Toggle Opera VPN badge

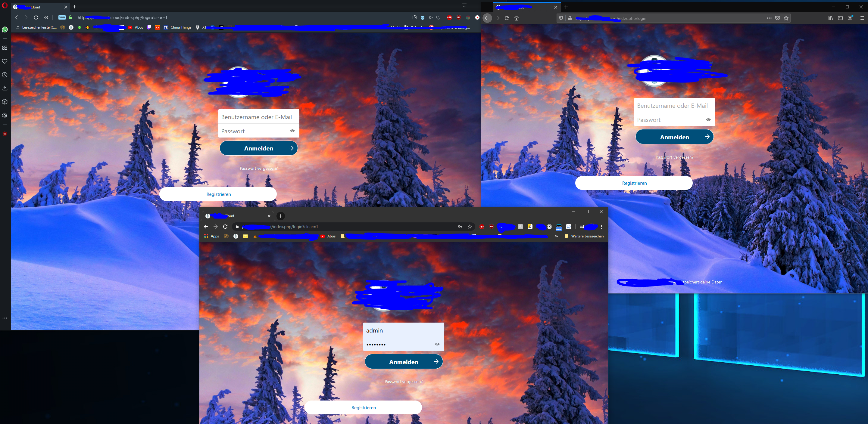(62, 17)
